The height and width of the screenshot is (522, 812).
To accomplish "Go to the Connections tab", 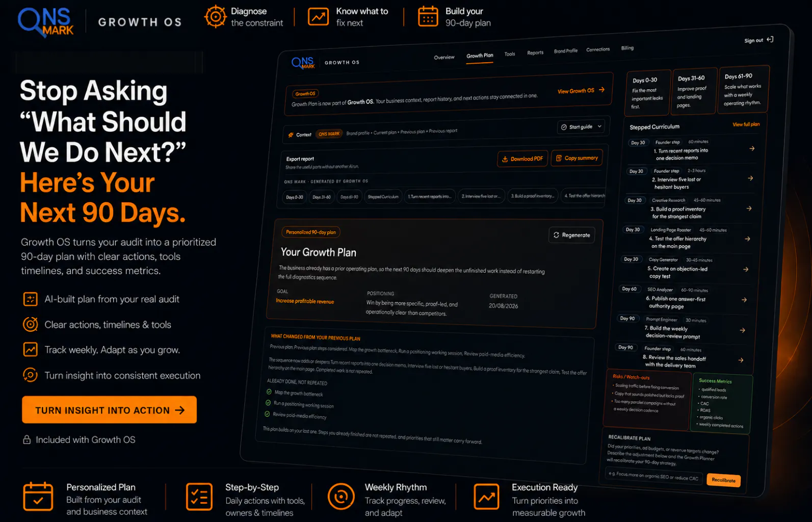I will pyautogui.click(x=598, y=49).
